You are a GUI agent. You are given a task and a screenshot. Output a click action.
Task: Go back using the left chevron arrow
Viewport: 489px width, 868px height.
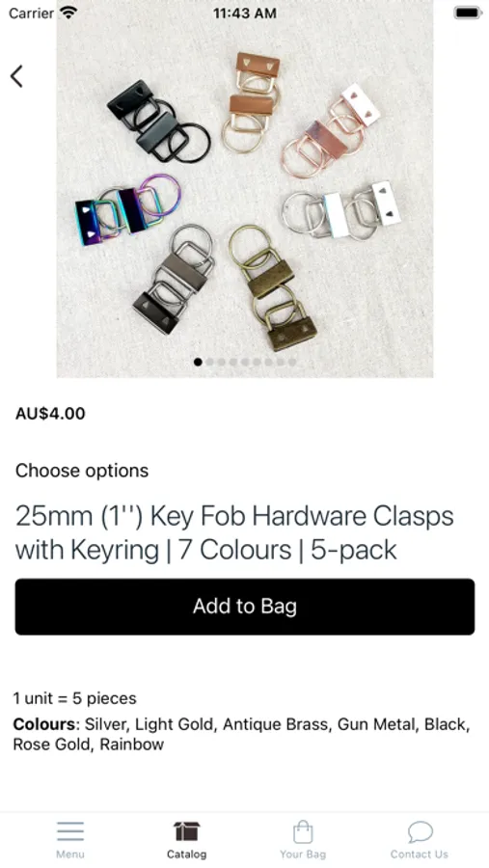coord(16,76)
